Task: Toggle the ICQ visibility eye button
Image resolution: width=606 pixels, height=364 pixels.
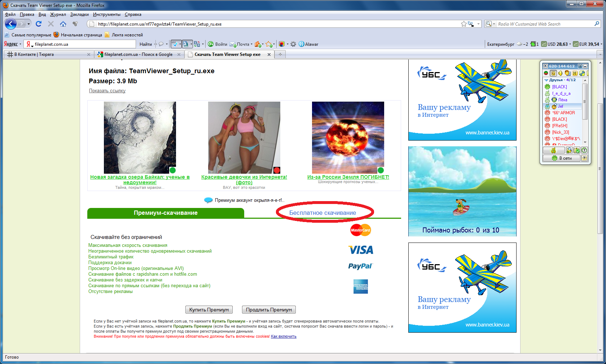Action: (584, 158)
